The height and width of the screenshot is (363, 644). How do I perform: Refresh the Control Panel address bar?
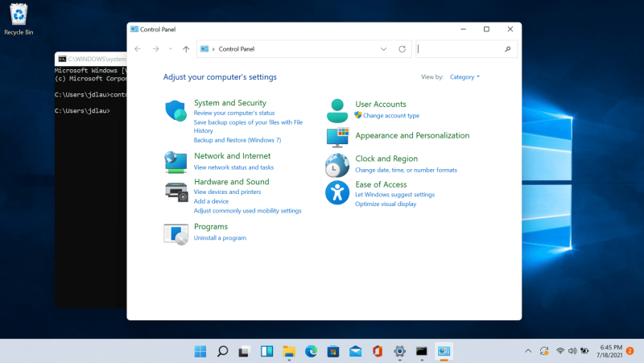[x=402, y=49]
